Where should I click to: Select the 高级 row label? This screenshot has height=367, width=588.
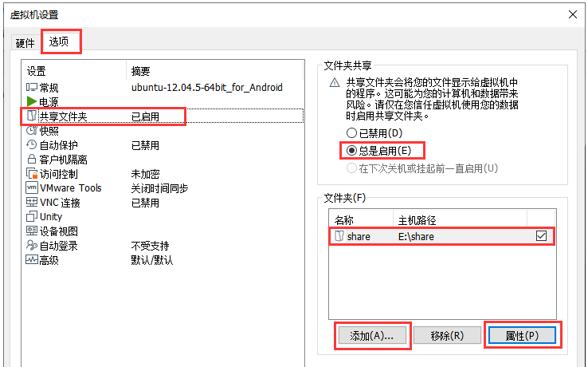49,260
